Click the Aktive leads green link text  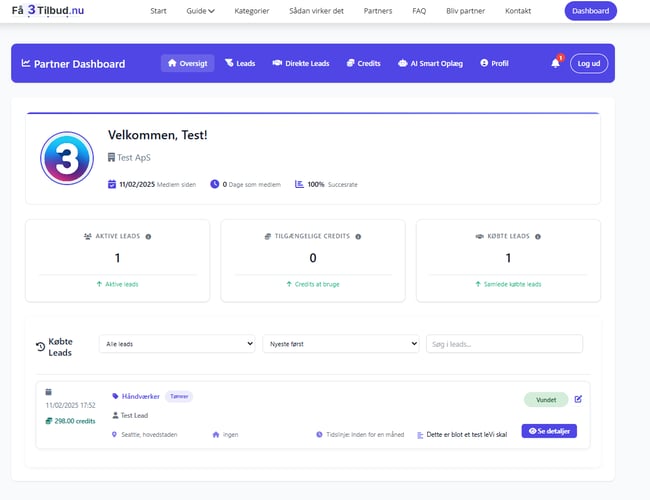121,284
